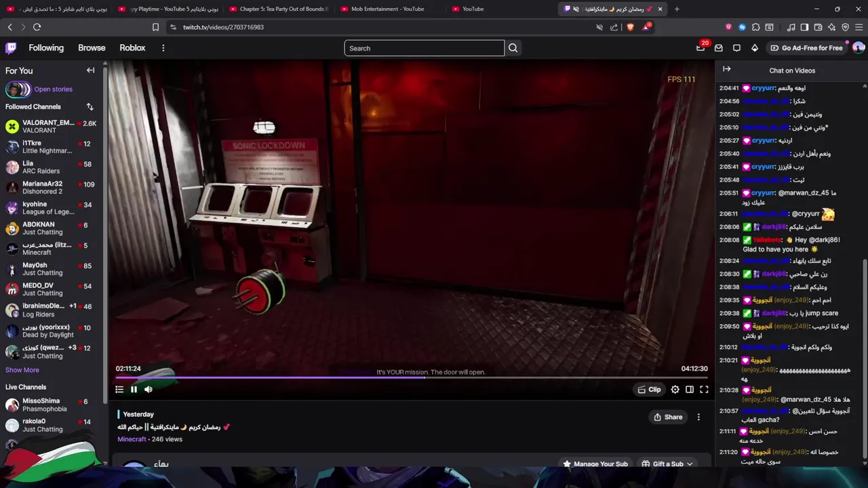Image resolution: width=868 pixels, height=488 pixels.
Task: Open Brave VPN shield icon
Action: pyautogui.click(x=845, y=27)
